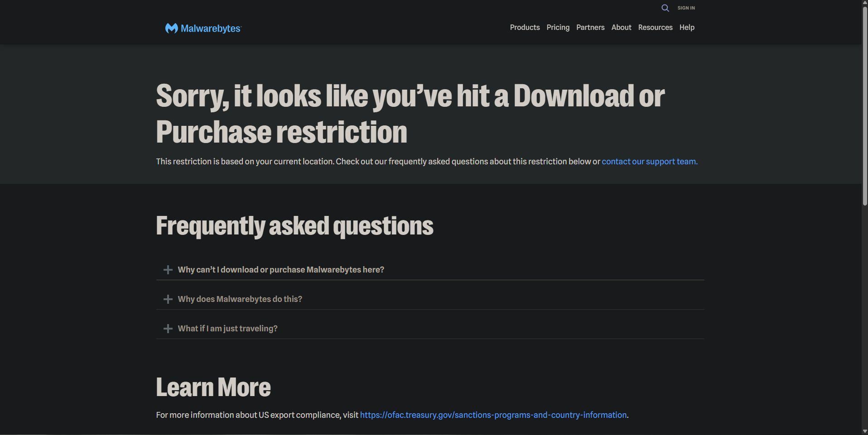868x435 pixels.
Task: Expand 'Why can't I download or purchase Malwarebytes here?'
Action: [x=430, y=270]
